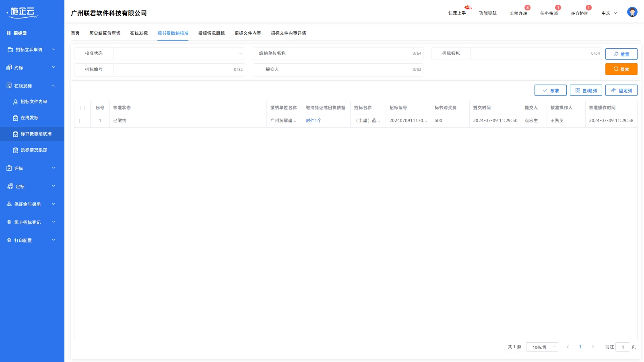Click the 多方协同 notification badge

(588, 8)
